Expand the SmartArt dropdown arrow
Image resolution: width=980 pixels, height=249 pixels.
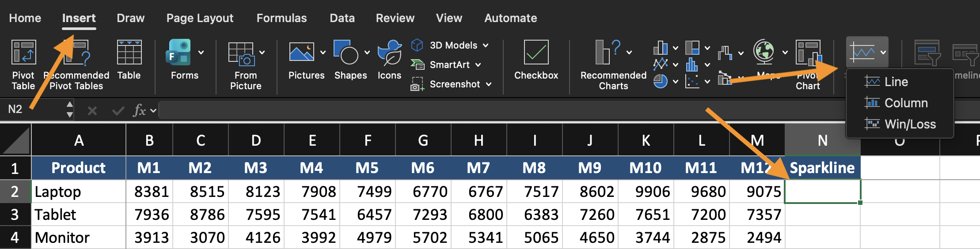(478, 65)
